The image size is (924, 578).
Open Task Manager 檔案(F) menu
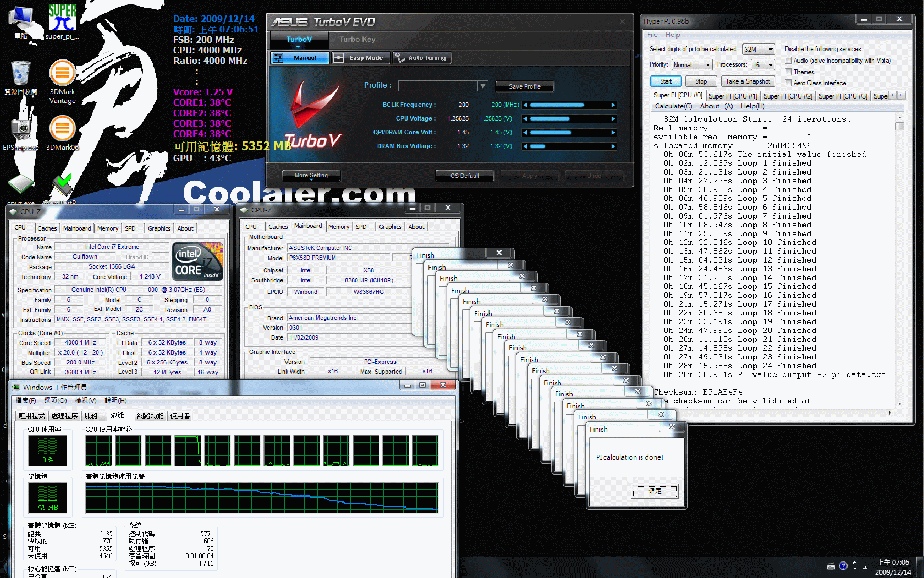pyautogui.click(x=26, y=401)
